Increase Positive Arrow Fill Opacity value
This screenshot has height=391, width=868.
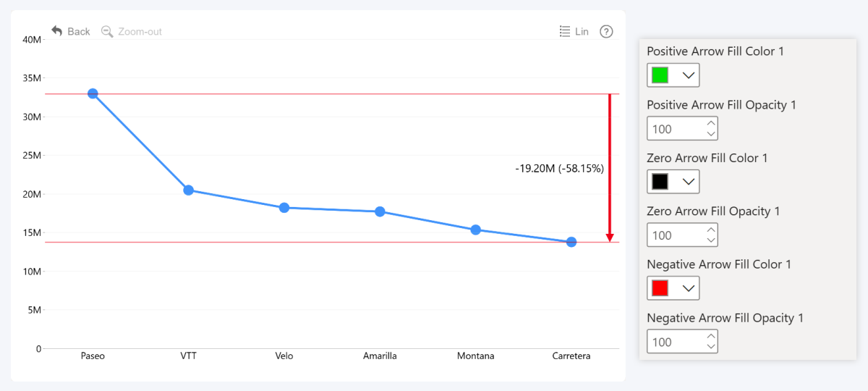tap(711, 123)
